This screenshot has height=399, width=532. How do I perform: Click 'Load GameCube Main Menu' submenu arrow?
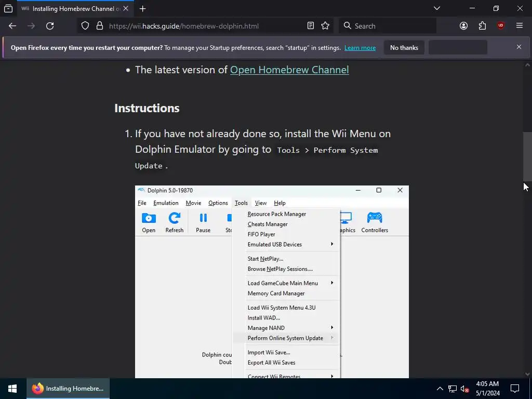point(332,283)
